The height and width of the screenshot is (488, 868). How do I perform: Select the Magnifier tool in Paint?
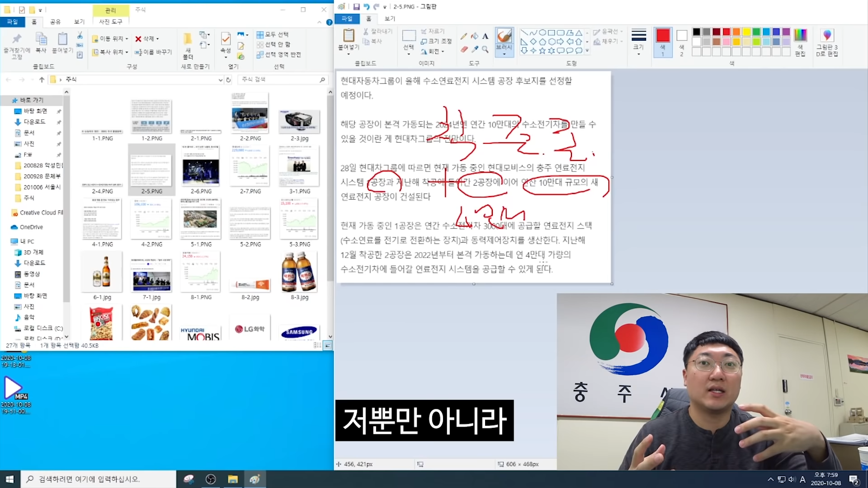click(485, 49)
